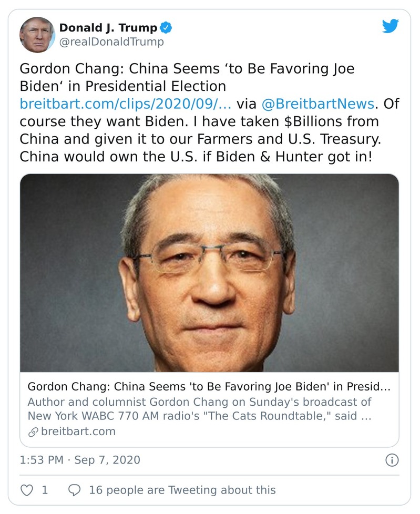Like the tweet with the heart icon

[26, 490]
